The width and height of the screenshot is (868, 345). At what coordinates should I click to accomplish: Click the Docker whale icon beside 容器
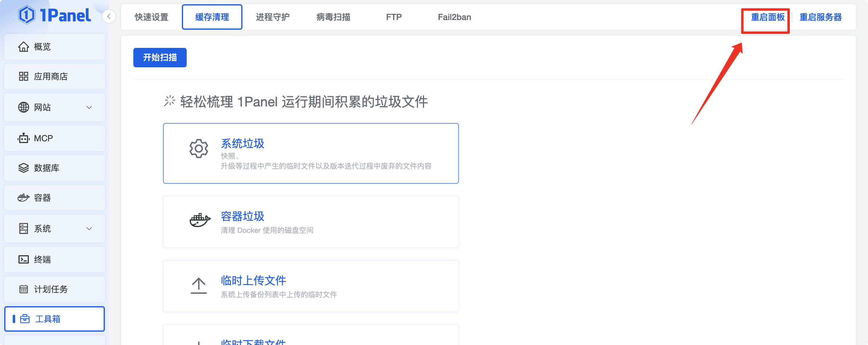coord(24,197)
